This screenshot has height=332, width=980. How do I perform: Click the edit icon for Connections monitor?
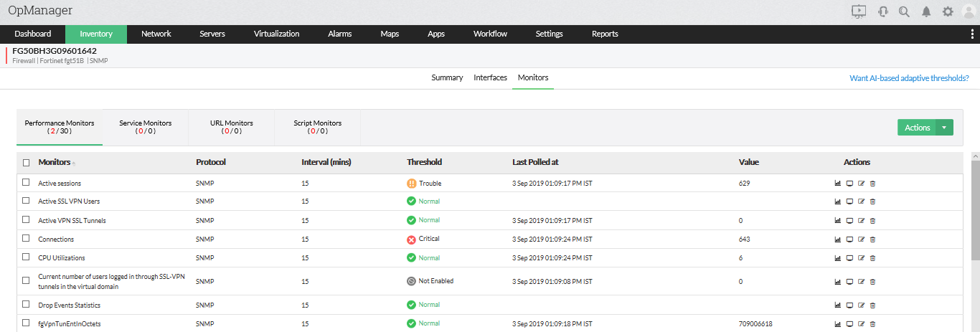coord(861,239)
